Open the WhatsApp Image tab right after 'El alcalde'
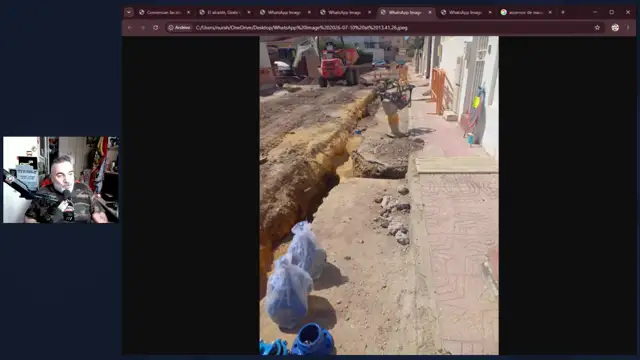Image resolution: width=640 pixels, height=360 pixels. click(284, 12)
